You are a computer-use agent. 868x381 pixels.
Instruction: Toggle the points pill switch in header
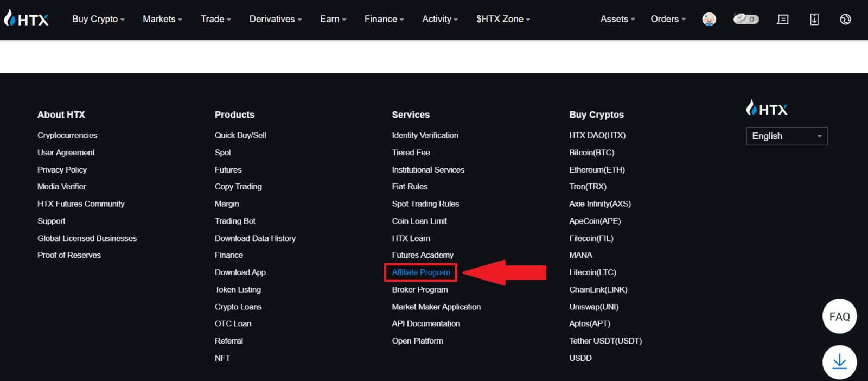coord(746,19)
